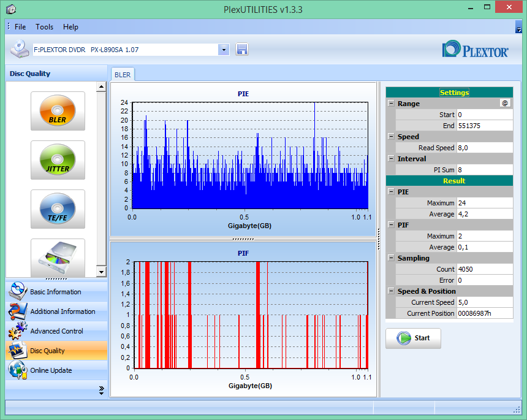Image resolution: width=527 pixels, height=420 pixels.
Task: Close the PlexUTILITIES window
Action: [509, 7]
